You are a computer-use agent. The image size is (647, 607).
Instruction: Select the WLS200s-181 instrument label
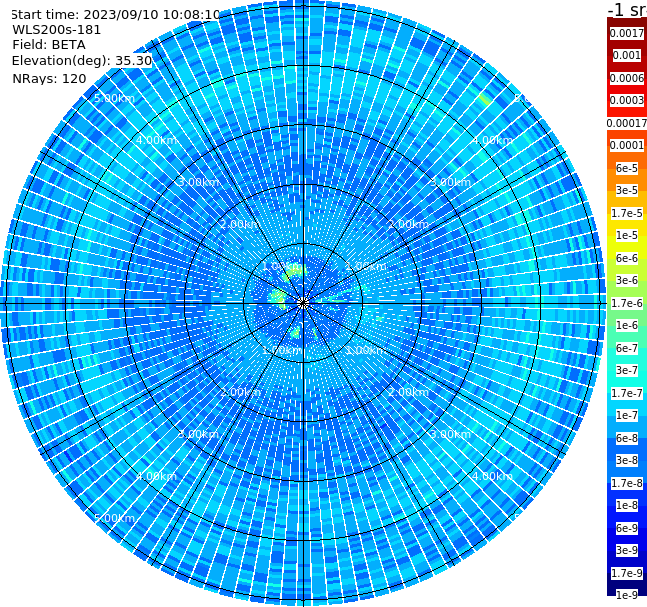point(57,30)
